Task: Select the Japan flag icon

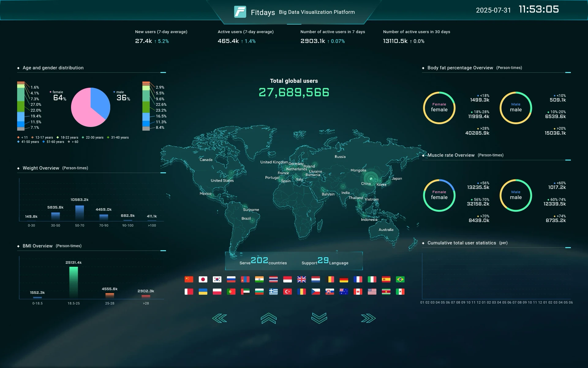Action: (203, 279)
